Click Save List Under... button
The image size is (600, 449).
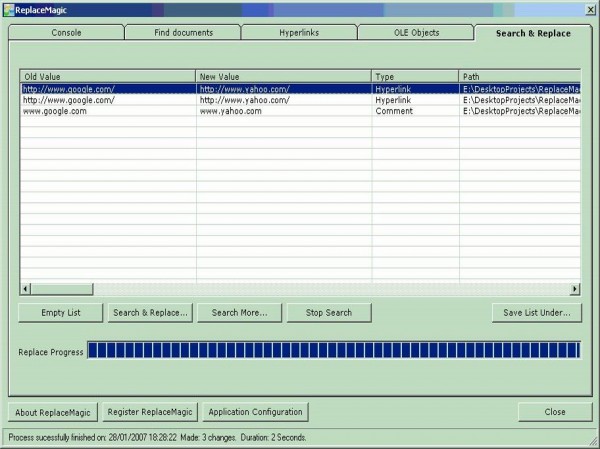[536, 313]
